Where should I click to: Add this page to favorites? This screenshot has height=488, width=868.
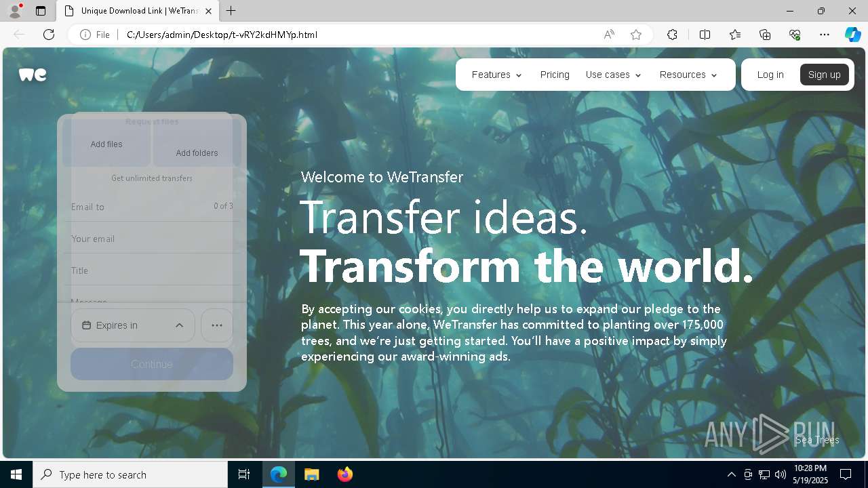636,35
